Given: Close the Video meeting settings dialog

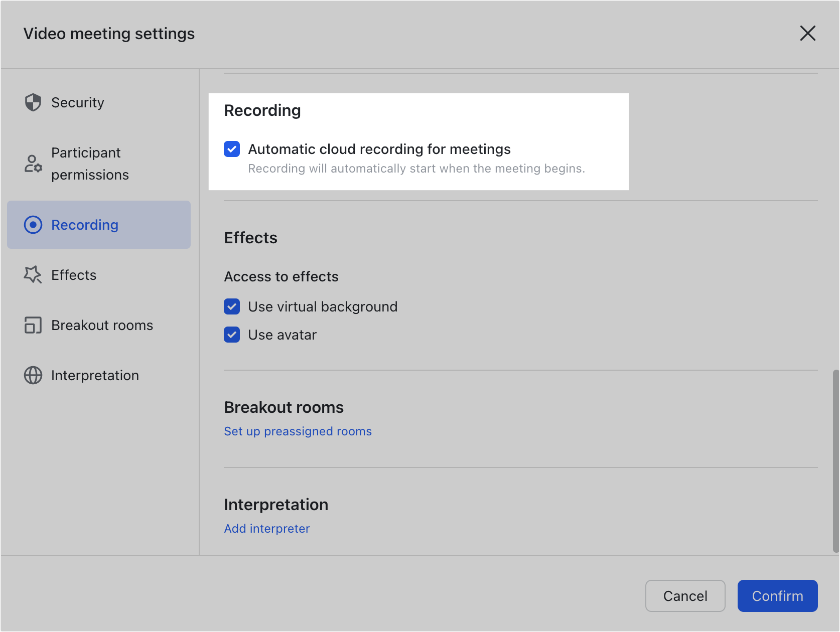Looking at the screenshot, I should click(x=807, y=34).
